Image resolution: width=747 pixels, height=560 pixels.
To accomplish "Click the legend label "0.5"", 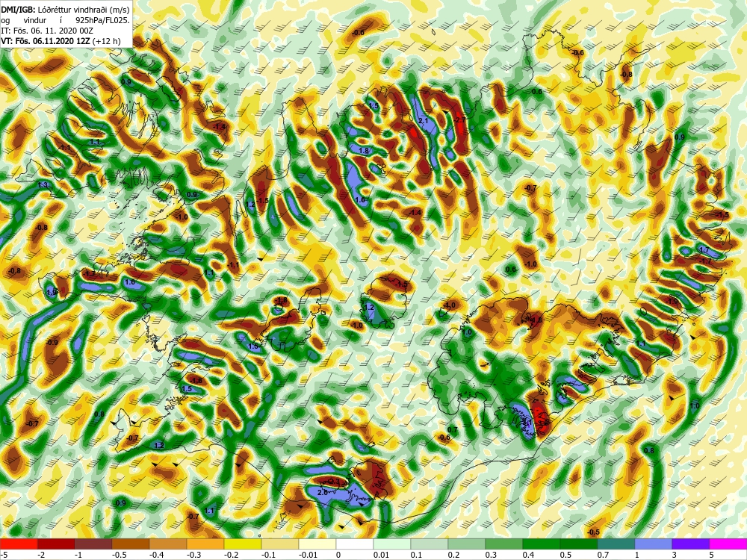I will 565,555.
